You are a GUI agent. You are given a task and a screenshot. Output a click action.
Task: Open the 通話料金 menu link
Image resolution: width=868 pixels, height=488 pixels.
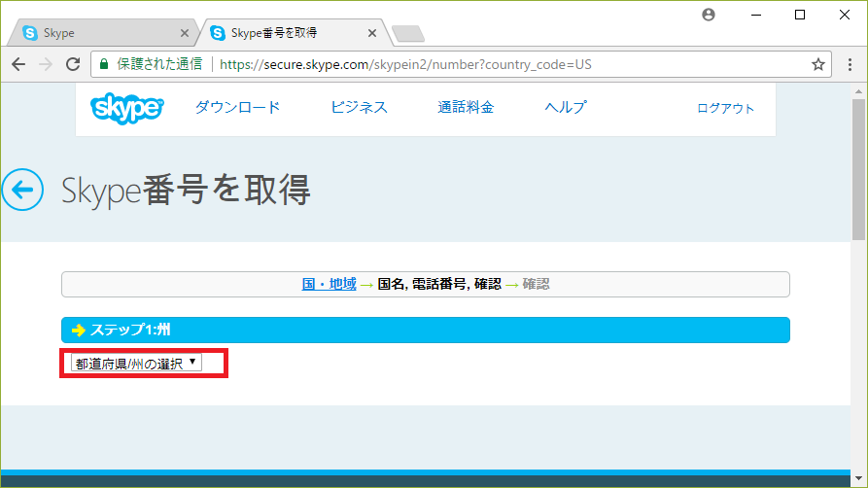[466, 108]
